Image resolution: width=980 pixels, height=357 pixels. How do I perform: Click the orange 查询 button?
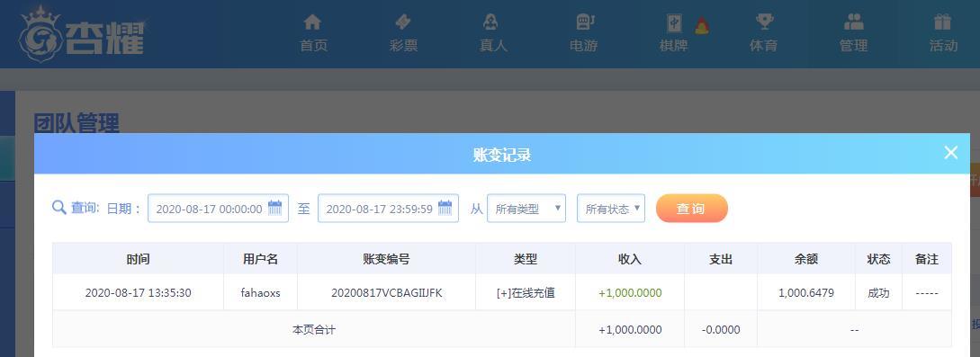click(x=692, y=209)
